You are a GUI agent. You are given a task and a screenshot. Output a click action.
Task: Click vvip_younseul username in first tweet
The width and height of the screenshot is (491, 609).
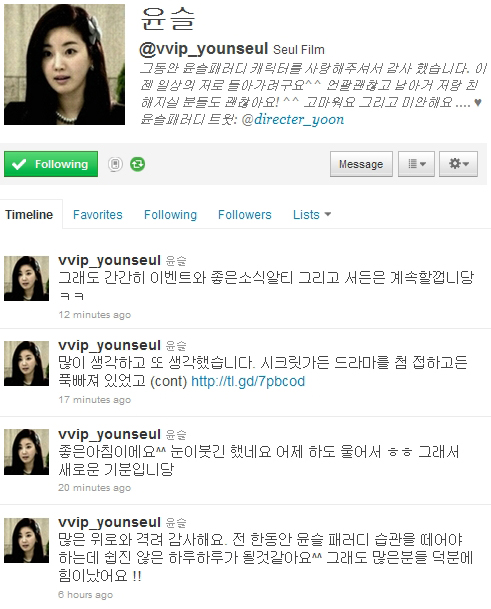109,260
